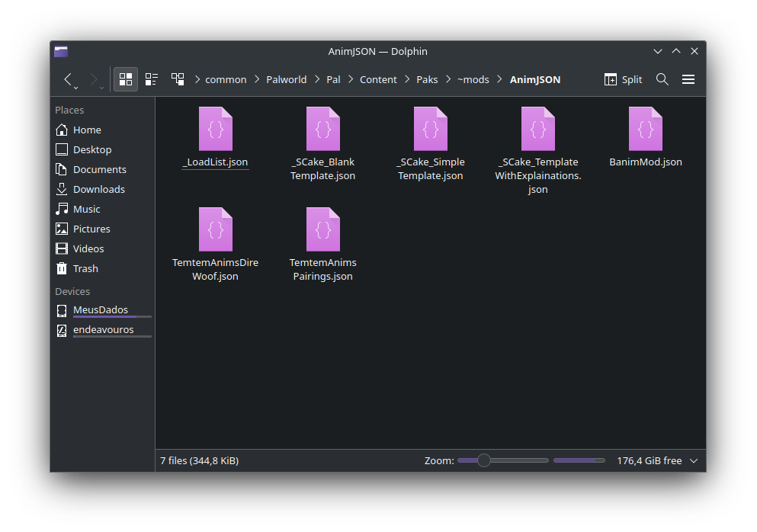Screen dimensions: 757x532
Task: Click the AnimJSON breadcrumb label
Action: coord(535,80)
